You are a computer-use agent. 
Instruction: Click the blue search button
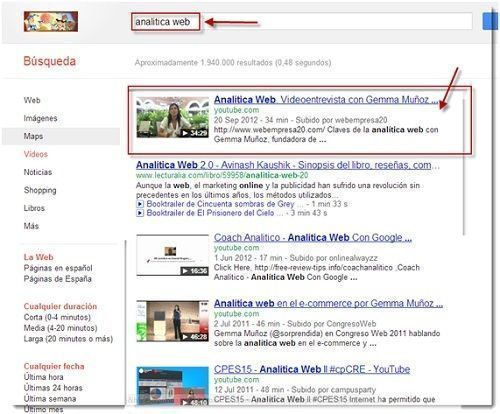tap(490, 22)
